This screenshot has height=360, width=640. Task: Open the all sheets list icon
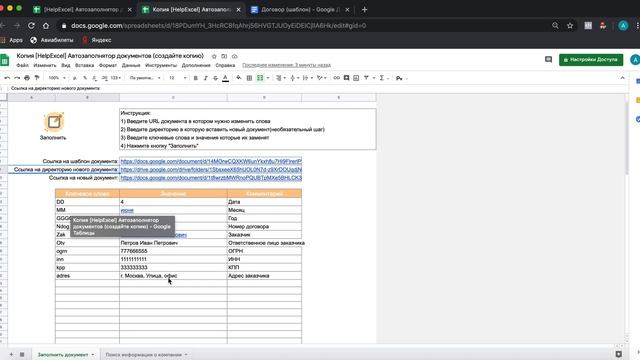click(22, 354)
